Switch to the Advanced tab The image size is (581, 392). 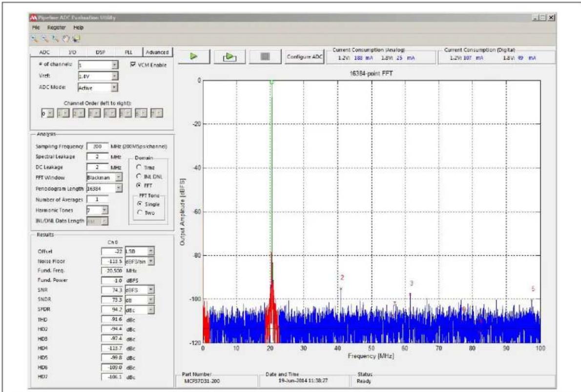click(157, 52)
